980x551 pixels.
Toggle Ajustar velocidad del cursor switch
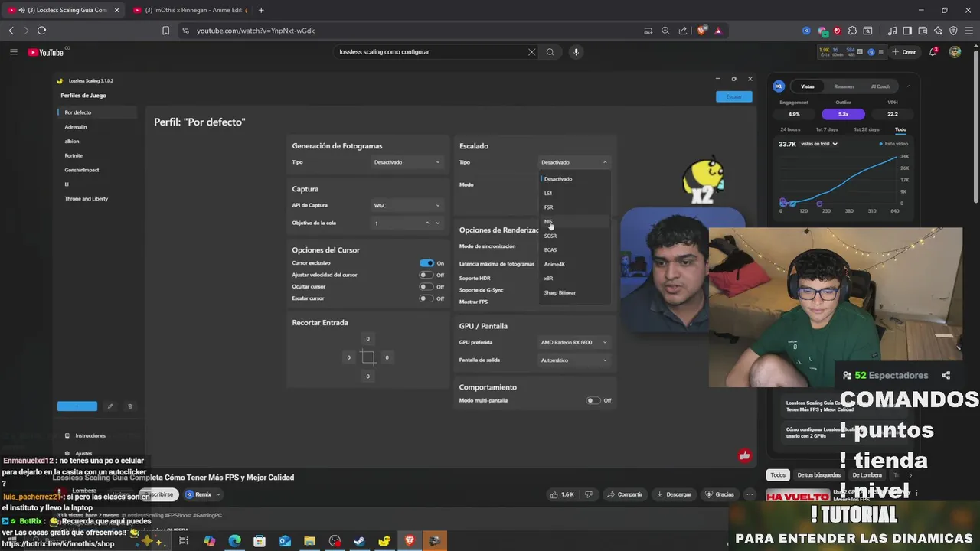tap(426, 275)
